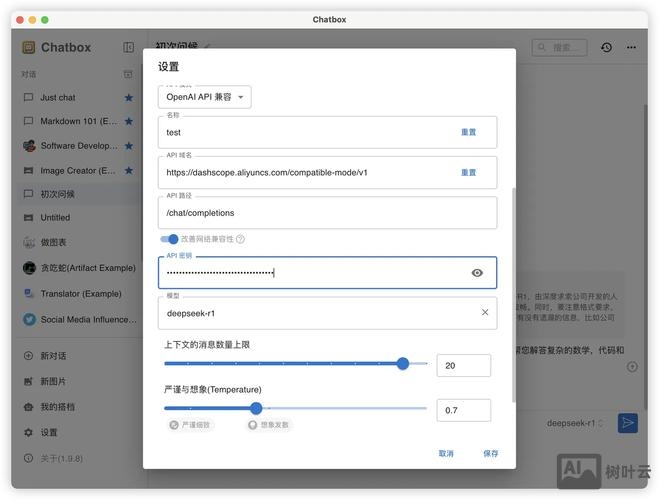Click the info icon beside 关于

28,458
